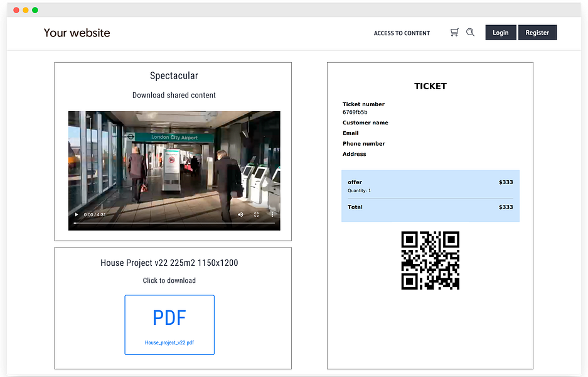Minimize the window with yellow button
The height and width of the screenshot is (377, 588).
26,10
